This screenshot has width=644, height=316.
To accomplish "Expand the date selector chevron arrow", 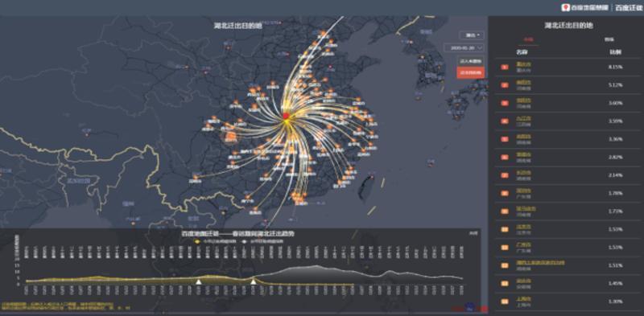I will [x=480, y=47].
